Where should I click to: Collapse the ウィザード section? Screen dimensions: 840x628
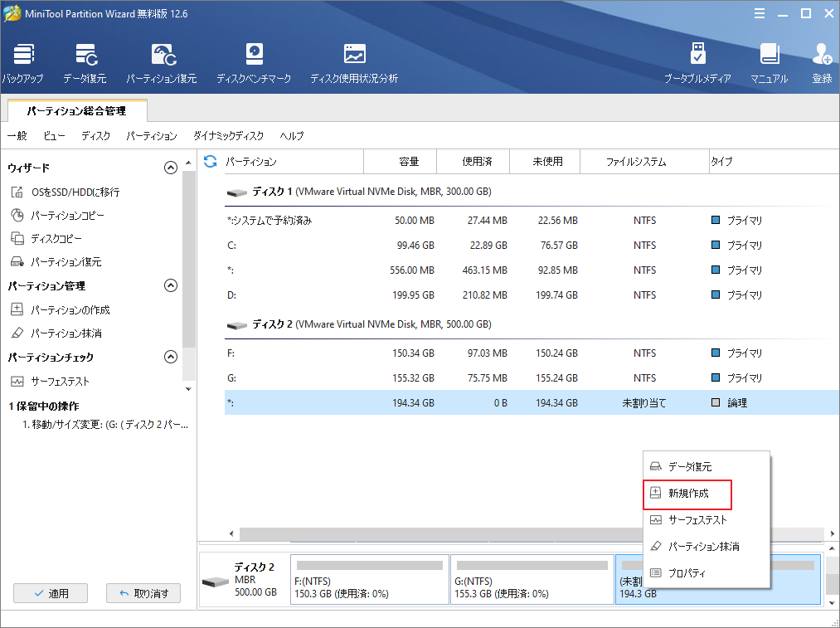[171, 167]
